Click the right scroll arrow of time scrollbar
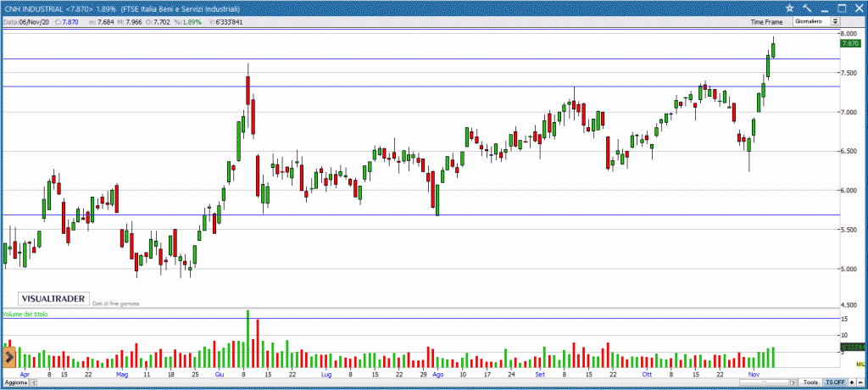Image resolution: width=868 pixels, height=390 pixels. [x=795, y=383]
